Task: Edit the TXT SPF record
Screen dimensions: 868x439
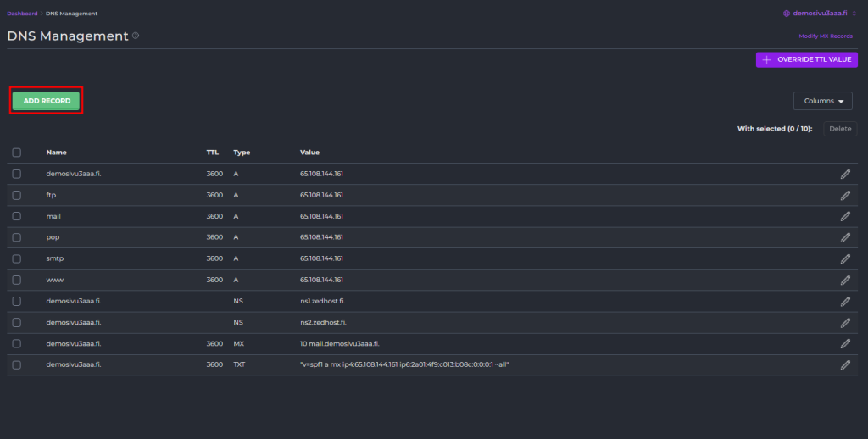Action: click(x=845, y=364)
